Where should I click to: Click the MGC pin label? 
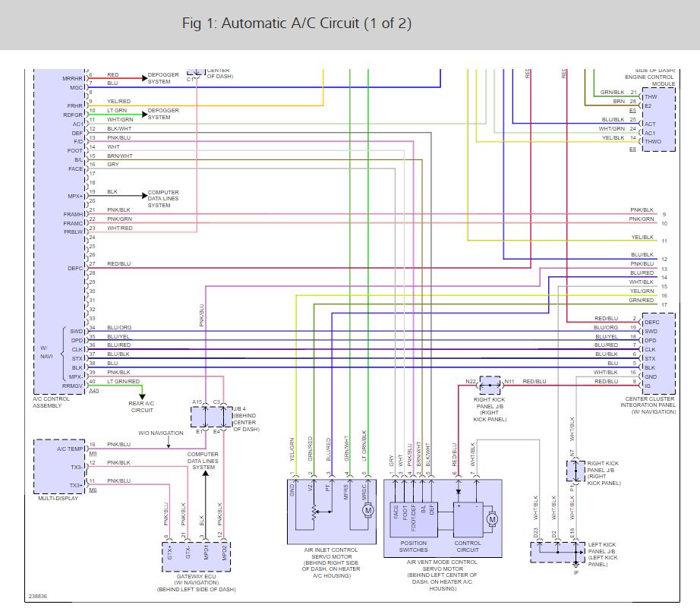[77, 87]
